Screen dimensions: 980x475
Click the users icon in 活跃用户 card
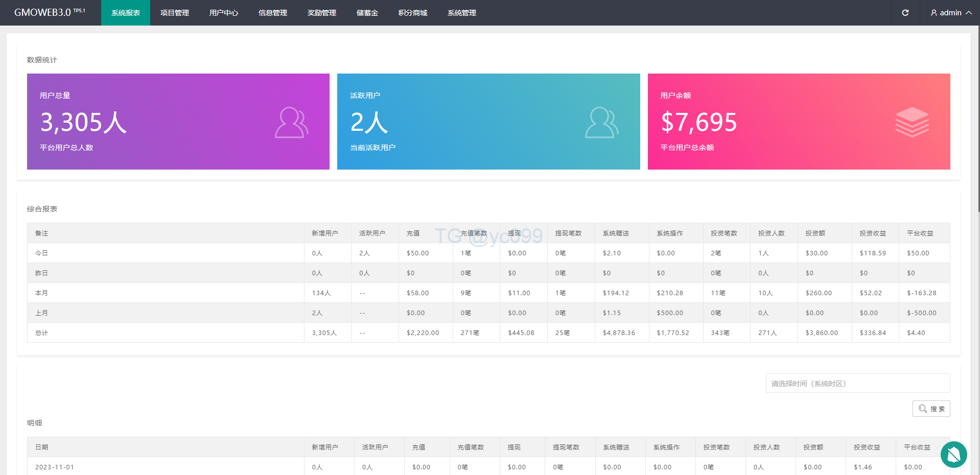[601, 123]
